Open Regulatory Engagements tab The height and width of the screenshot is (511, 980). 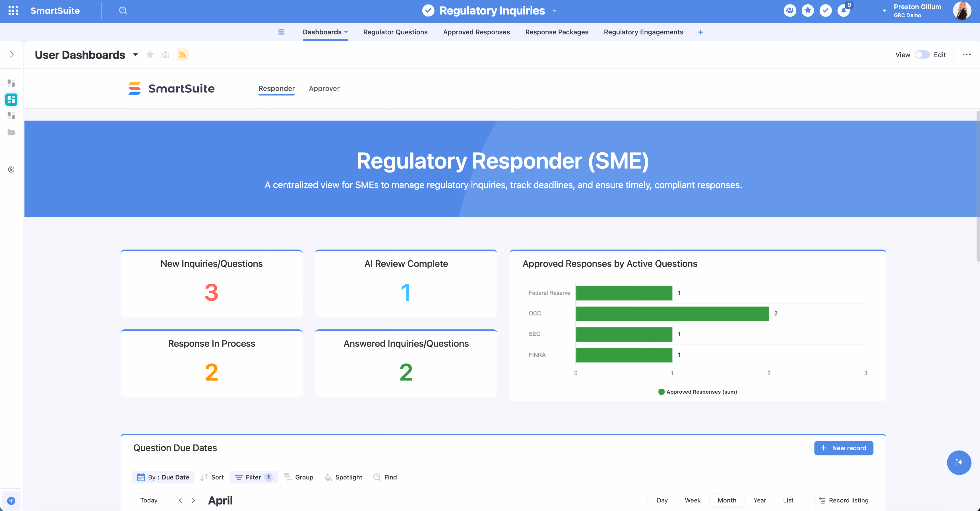pos(643,32)
